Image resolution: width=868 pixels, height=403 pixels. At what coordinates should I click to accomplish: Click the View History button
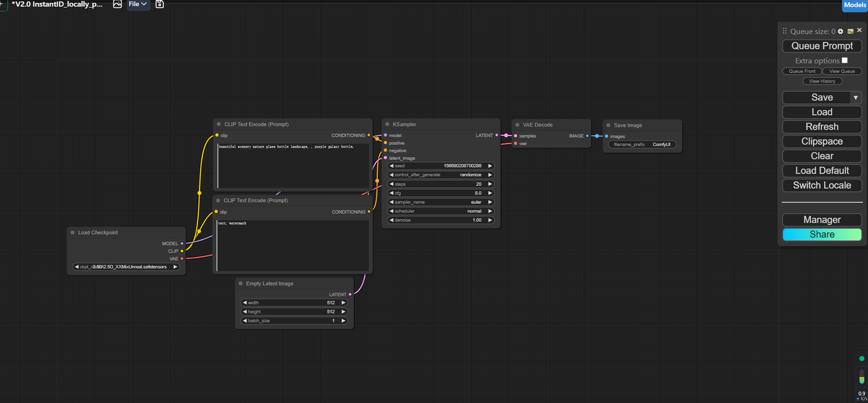coord(822,81)
